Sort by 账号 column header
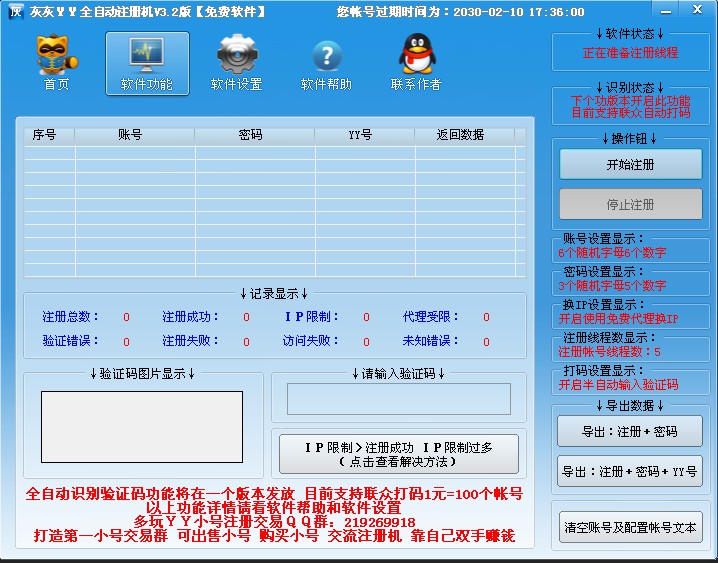 click(x=135, y=135)
